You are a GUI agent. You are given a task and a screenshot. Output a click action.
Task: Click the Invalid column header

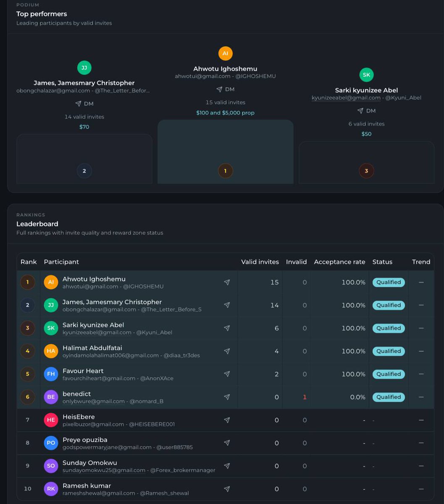pos(297,262)
